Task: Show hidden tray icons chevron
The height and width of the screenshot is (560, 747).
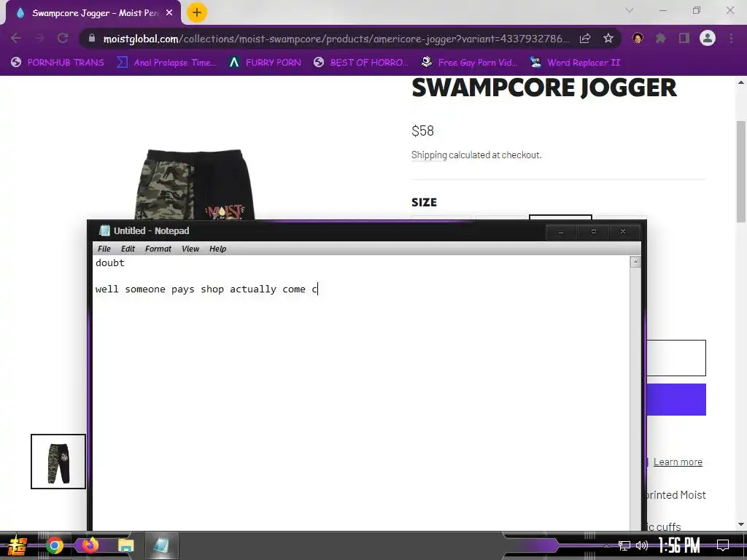Action: (x=606, y=545)
